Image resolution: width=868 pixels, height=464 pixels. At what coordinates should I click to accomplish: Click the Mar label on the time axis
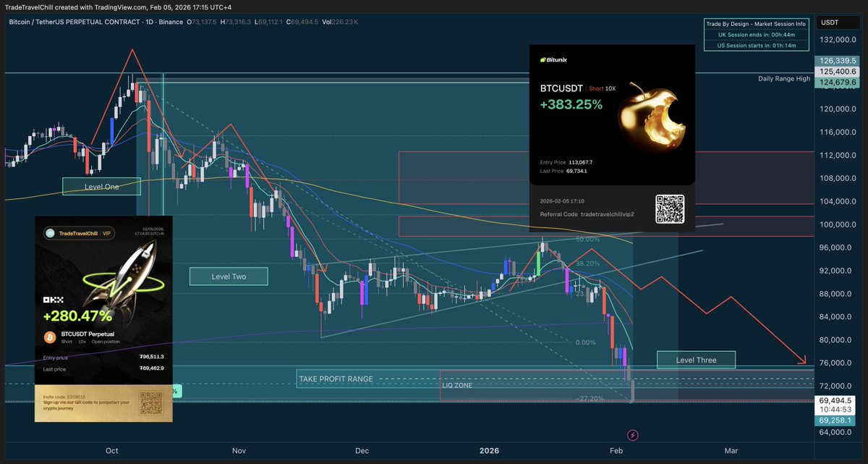731,450
